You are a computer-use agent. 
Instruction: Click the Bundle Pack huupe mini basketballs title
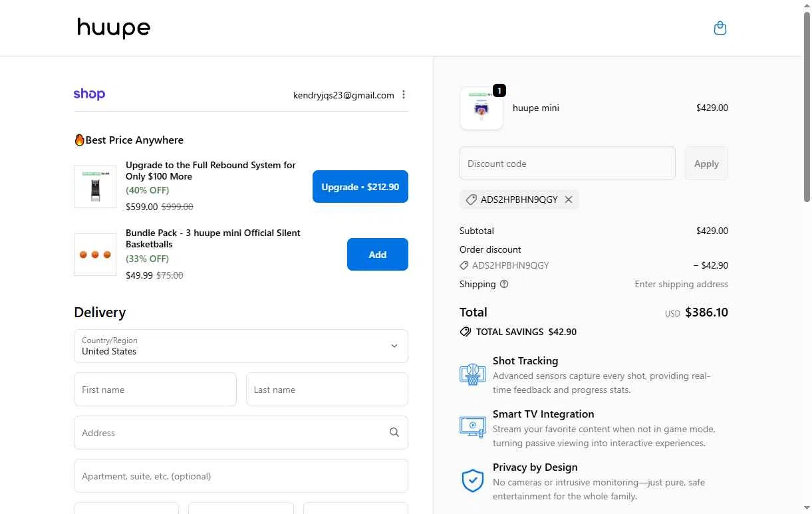pos(213,238)
